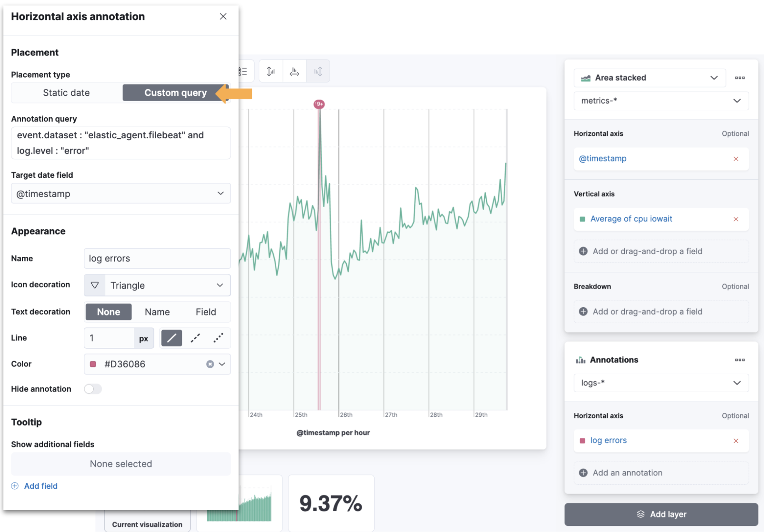Select None for text decoration
Viewport: 764px width, 532px height.
click(x=108, y=312)
